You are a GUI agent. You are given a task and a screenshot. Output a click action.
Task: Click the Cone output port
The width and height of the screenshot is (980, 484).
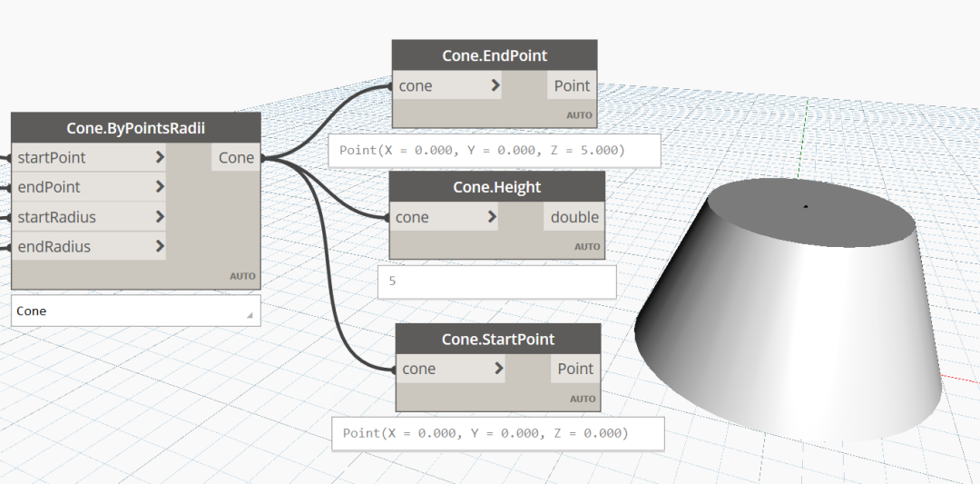[236, 158]
